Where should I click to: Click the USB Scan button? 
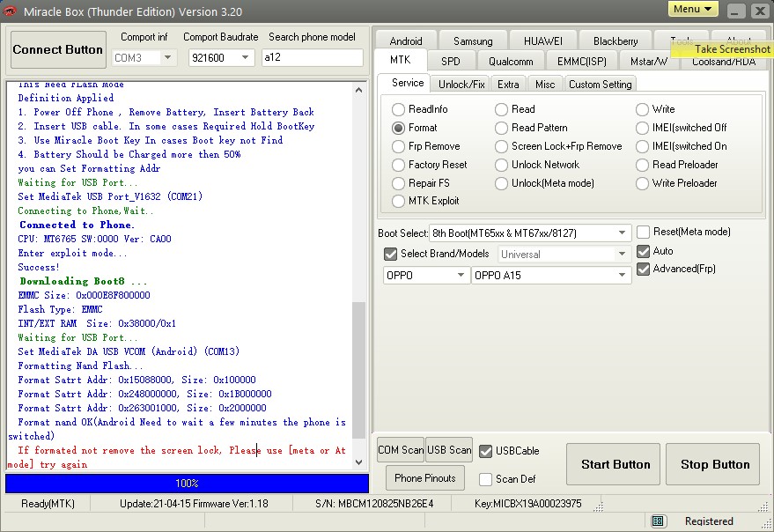(449, 450)
